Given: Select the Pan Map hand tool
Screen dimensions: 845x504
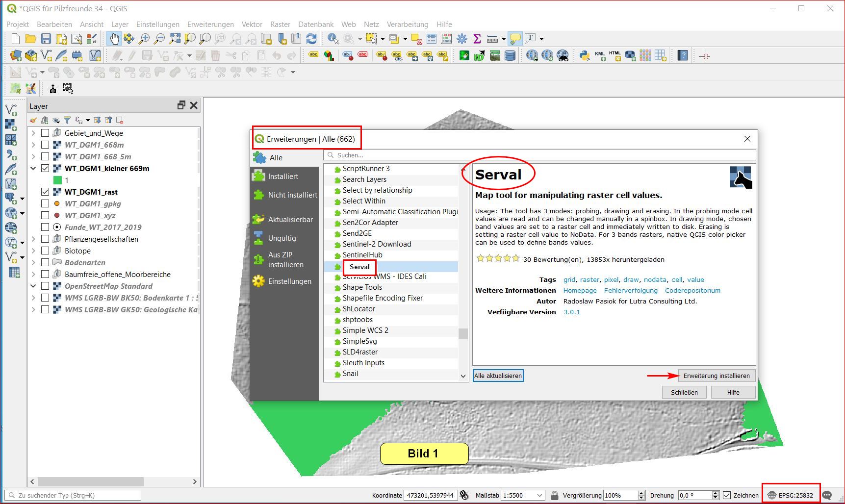Looking at the screenshot, I should click(114, 39).
